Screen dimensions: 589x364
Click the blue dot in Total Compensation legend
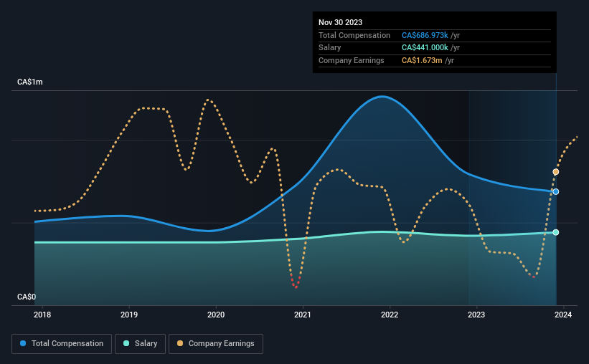[x=23, y=343]
